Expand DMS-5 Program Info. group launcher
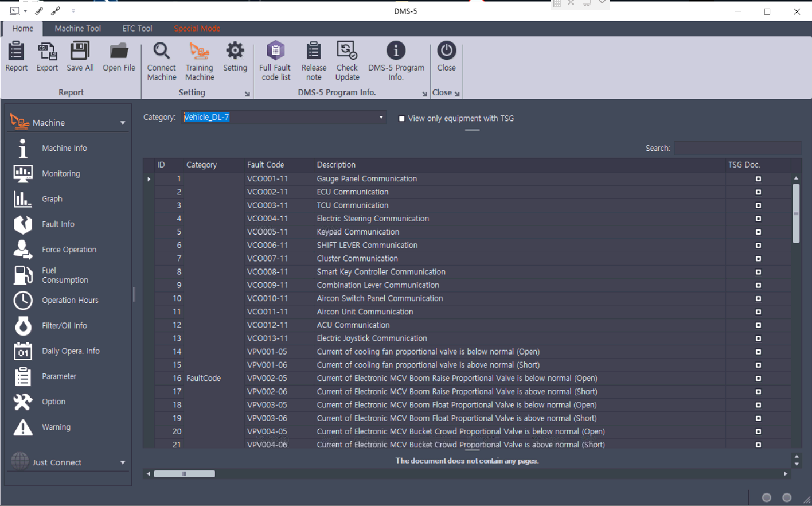The width and height of the screenshot is (812, 506). tap(424, 94)
